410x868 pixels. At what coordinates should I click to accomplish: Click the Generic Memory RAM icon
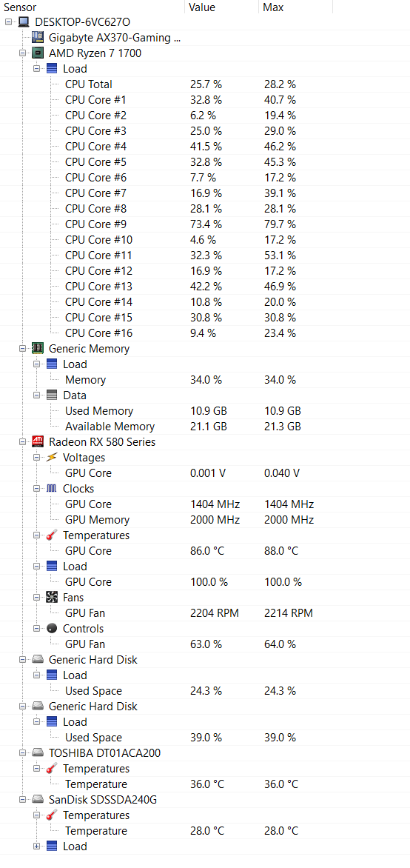(38, 349)
